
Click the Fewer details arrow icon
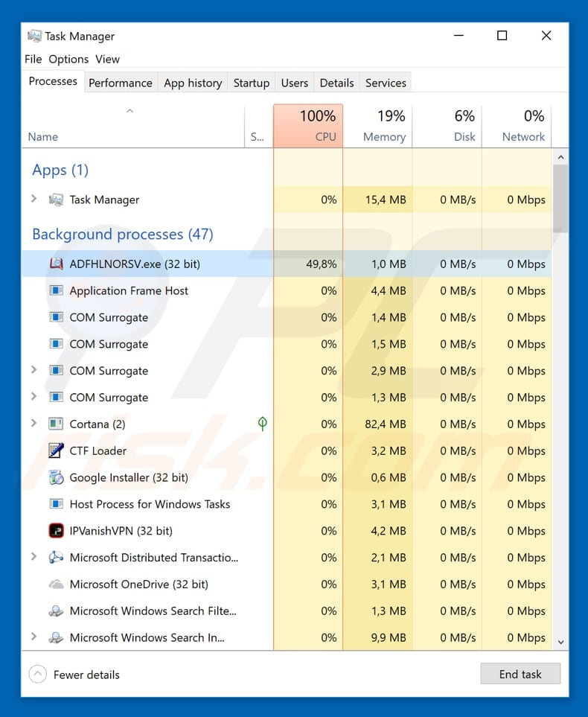[37, 674]
